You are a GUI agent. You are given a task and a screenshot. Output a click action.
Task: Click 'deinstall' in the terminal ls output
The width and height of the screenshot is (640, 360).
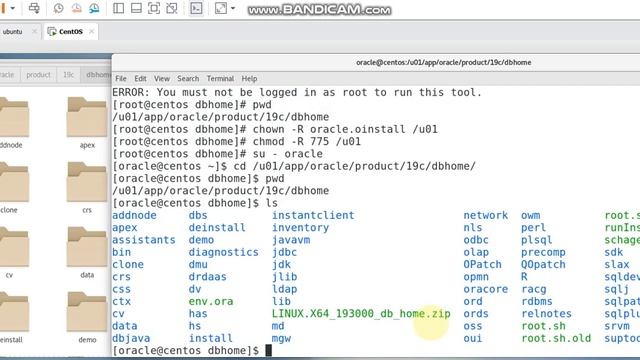click(x=217, y=227)
